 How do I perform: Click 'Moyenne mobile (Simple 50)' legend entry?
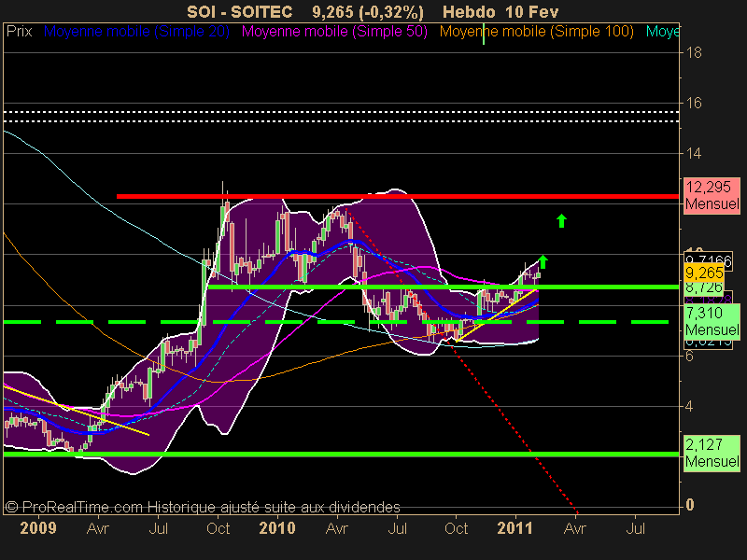coord(334,32)
